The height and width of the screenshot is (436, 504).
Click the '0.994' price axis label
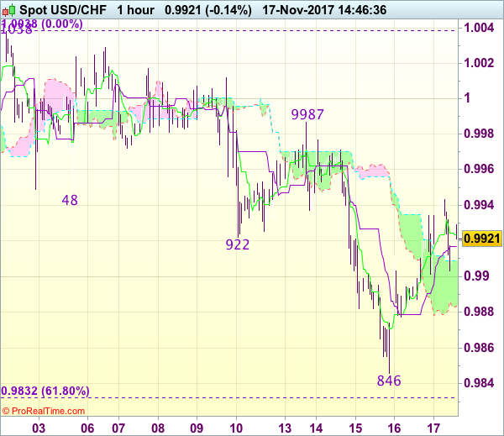pyautogui.click(x=479, y=204)
